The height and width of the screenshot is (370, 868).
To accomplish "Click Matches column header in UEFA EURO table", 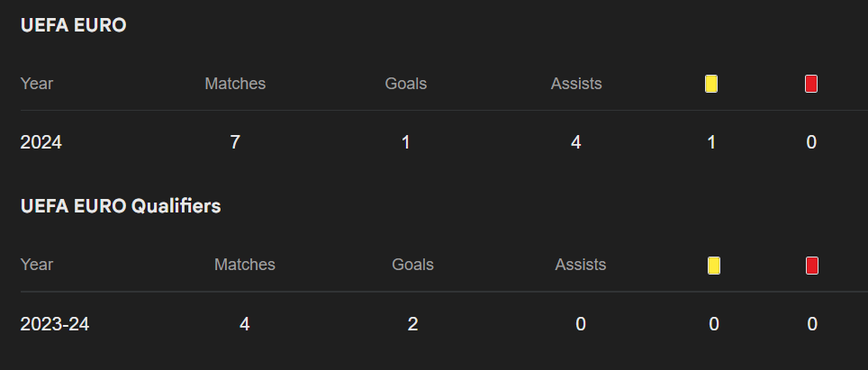I will tap(235, 84).
